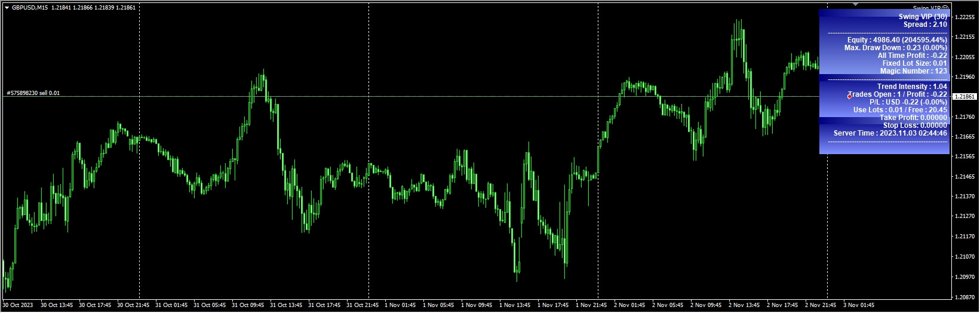Click the 1 Nov 09:45 time axis label
980x313 pixels.
pyautogui.click(x=477, y=305)
